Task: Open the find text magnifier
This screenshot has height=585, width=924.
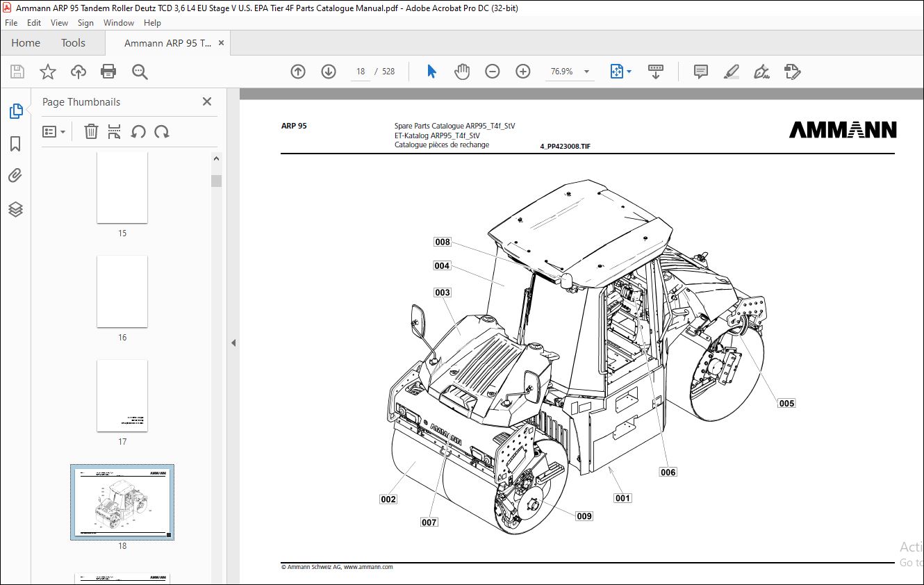Action: click(x=140, y=72)
